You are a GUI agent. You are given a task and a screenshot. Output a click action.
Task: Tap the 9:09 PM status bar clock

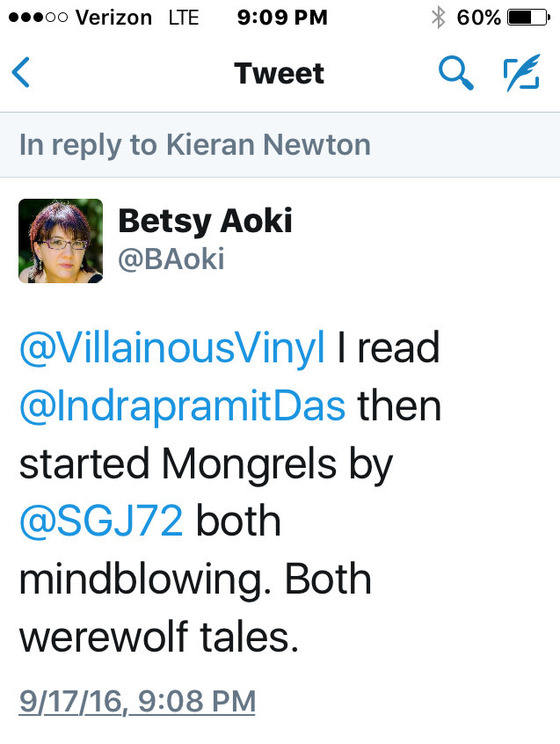click(282, 18)
